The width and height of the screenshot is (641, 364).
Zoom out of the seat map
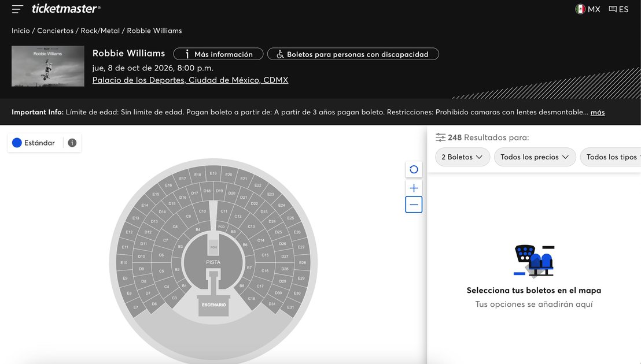(x=414, y=205)
